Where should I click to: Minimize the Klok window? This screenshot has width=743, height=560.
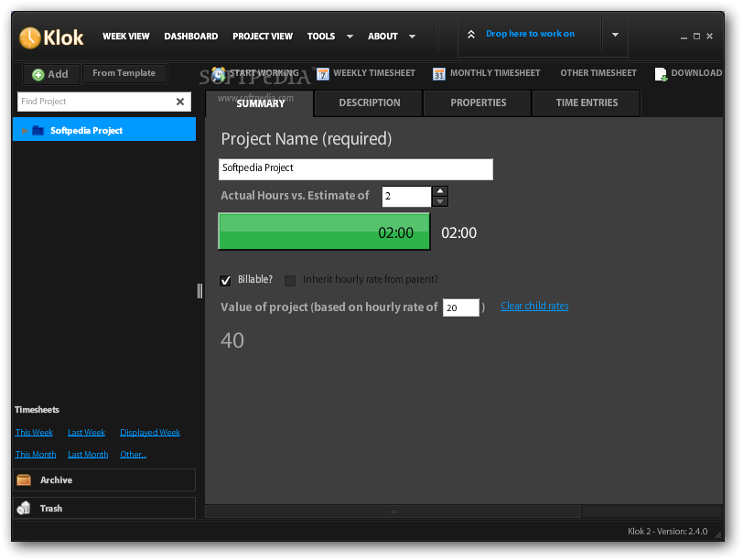684,37
